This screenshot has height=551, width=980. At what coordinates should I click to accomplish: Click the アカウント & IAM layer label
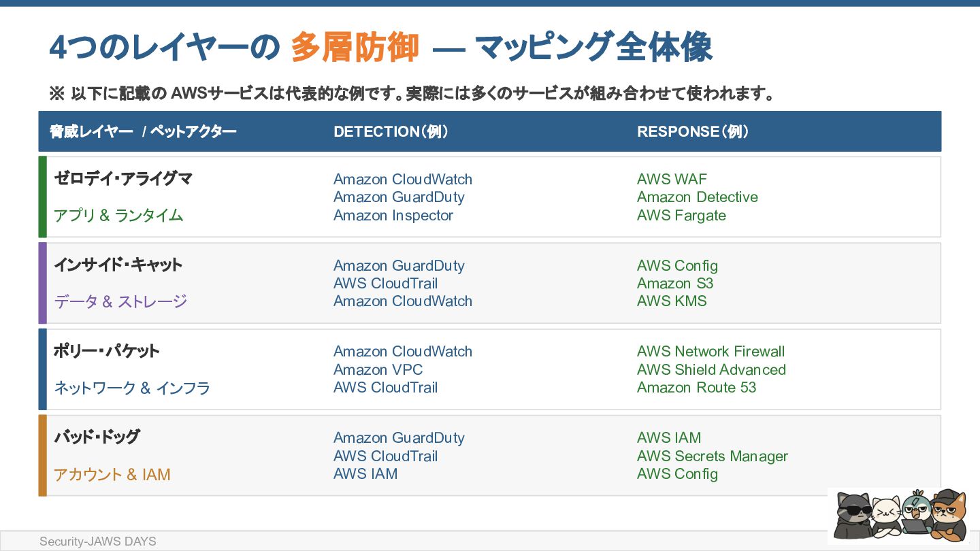[112, 475]
